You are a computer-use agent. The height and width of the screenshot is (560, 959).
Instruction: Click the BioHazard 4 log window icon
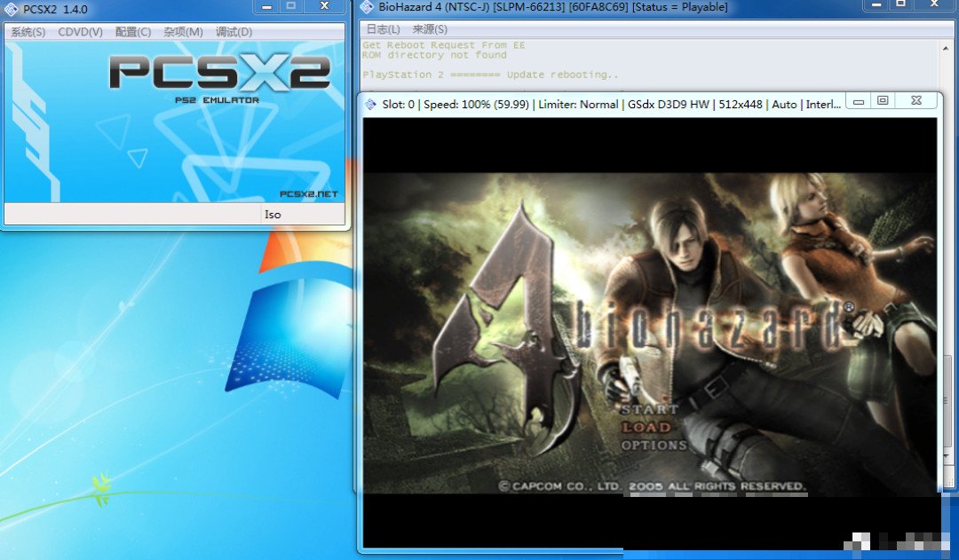pos(367,7)
